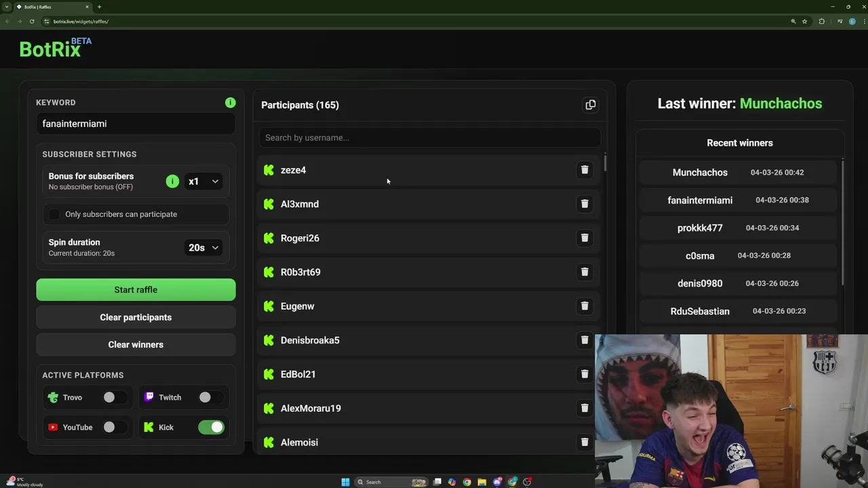Open the browser zoom magnifier icon

tap(793, 21)
